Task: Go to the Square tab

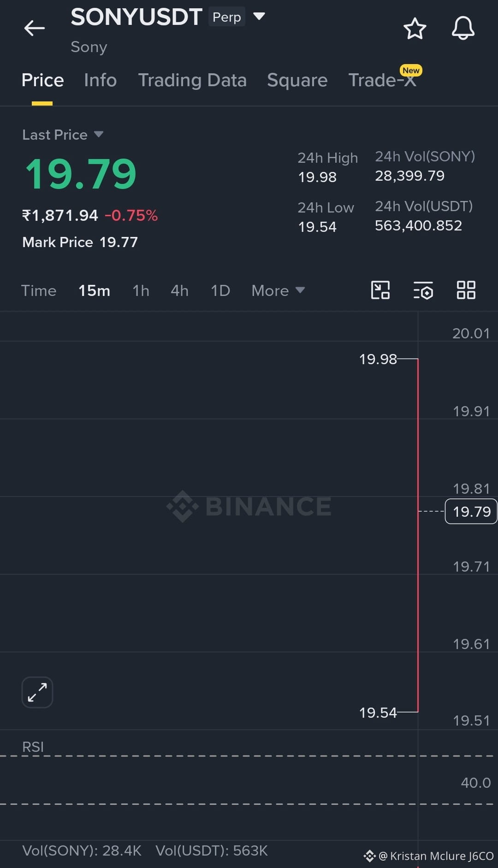Action: [x=297, y=80]
